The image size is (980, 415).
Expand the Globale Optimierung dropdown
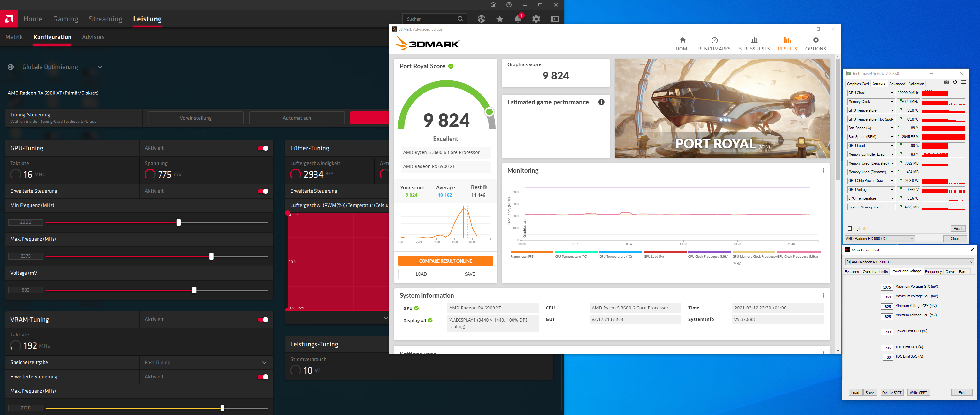(x=100, y=67)
